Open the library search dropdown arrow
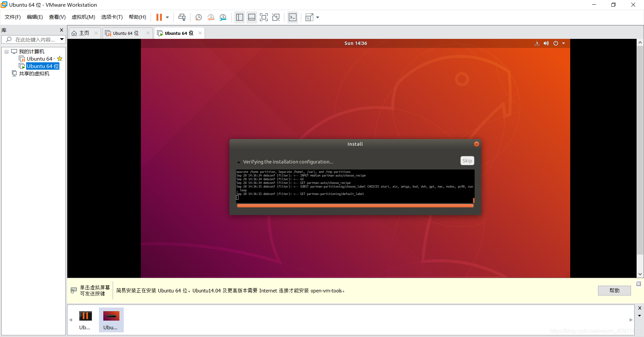The width and height of the screenshot is (644, 337). tap(62, 40)
